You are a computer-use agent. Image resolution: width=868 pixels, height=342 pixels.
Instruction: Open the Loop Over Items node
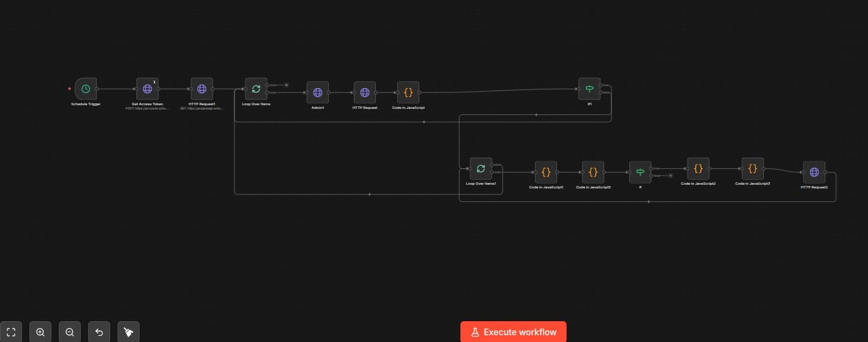pyautogui.click(x=256, y=89)
